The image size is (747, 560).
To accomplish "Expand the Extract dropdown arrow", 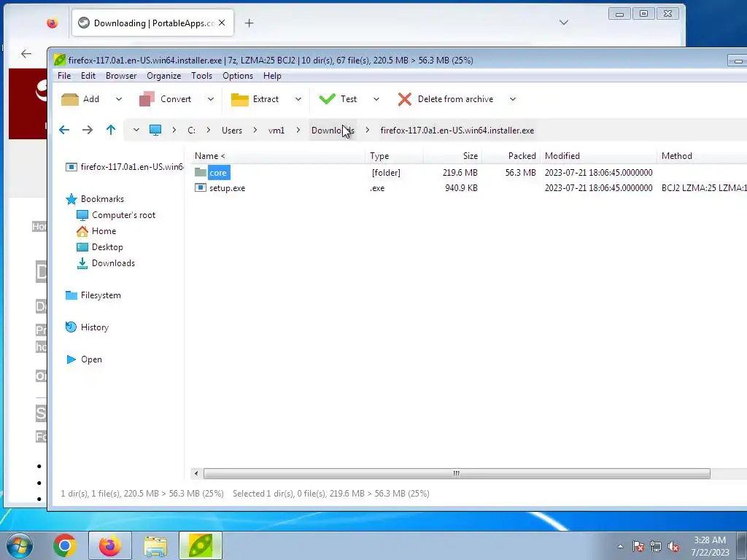I will [x=298, y=99].
